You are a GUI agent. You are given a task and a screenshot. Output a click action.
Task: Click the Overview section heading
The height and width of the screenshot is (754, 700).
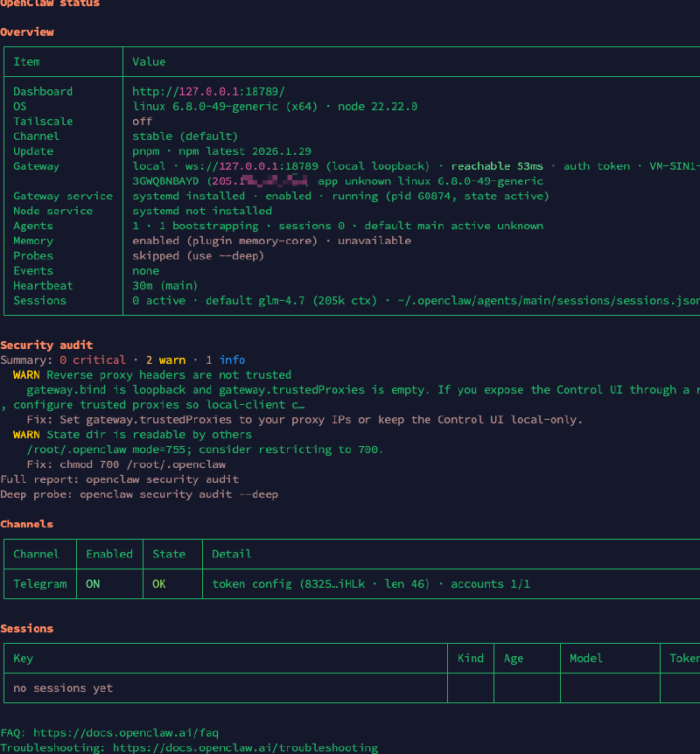pyautogui.click(x=27, y=31)
